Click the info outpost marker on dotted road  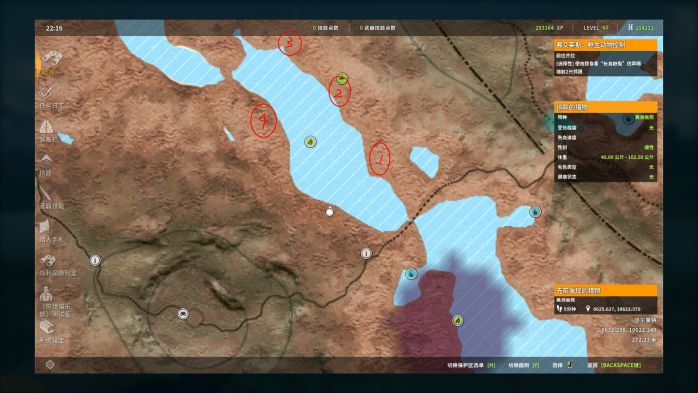(366, 253)
